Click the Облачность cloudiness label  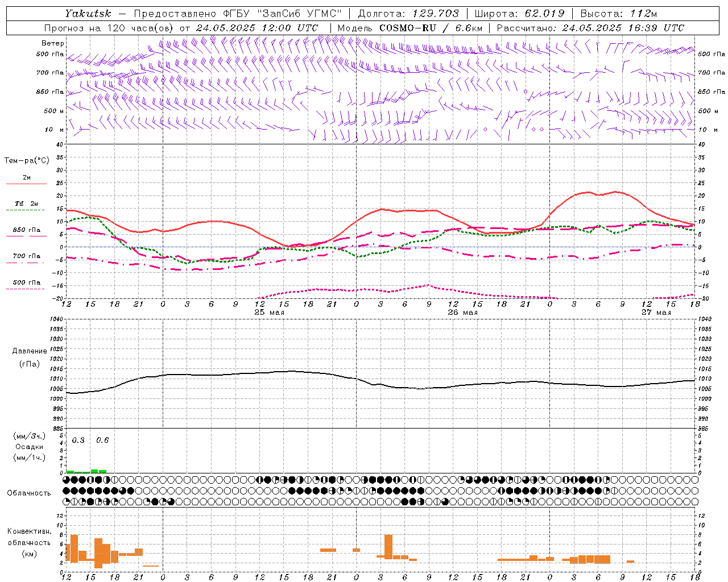coord(29,493)
